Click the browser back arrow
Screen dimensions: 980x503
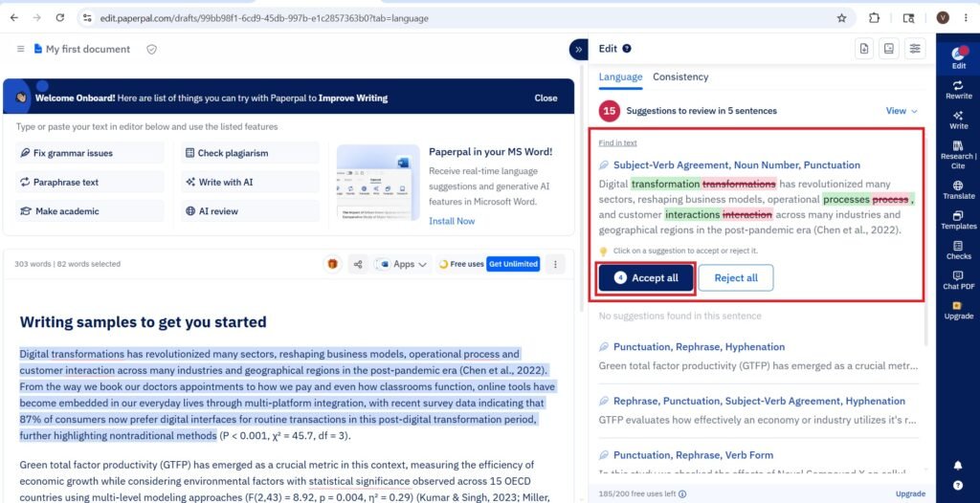(13, 18)
